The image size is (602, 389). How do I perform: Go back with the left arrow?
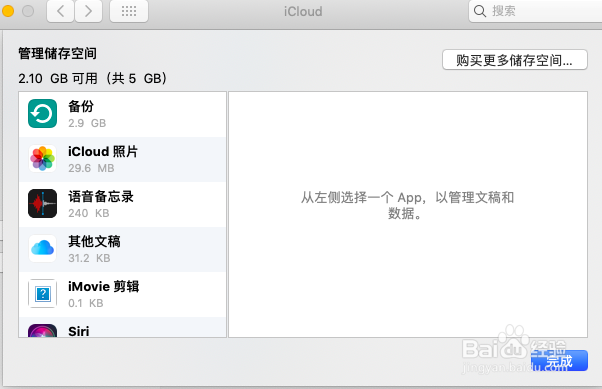[x=60, y=11]
